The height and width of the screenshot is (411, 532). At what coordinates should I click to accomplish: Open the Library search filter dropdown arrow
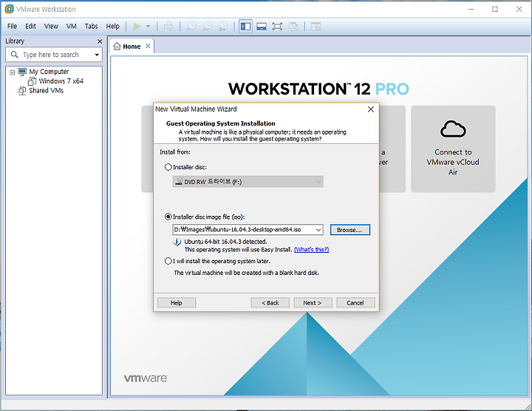click(97, 55)
